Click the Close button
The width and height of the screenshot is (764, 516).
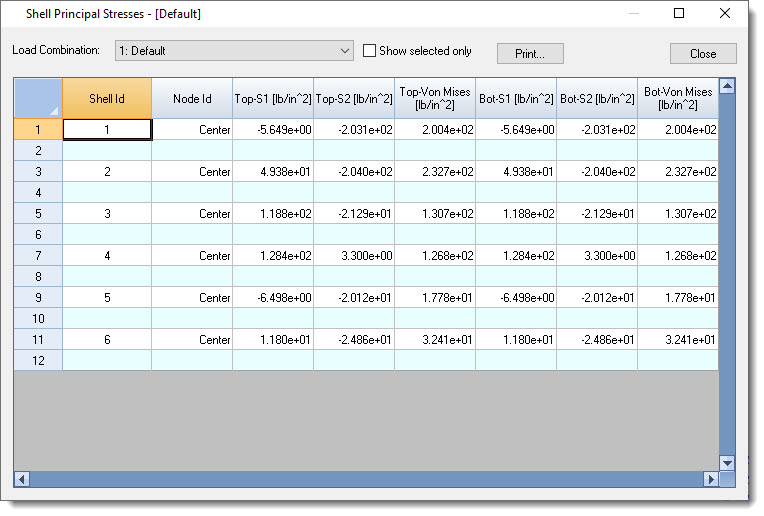[x=703, y=54]
